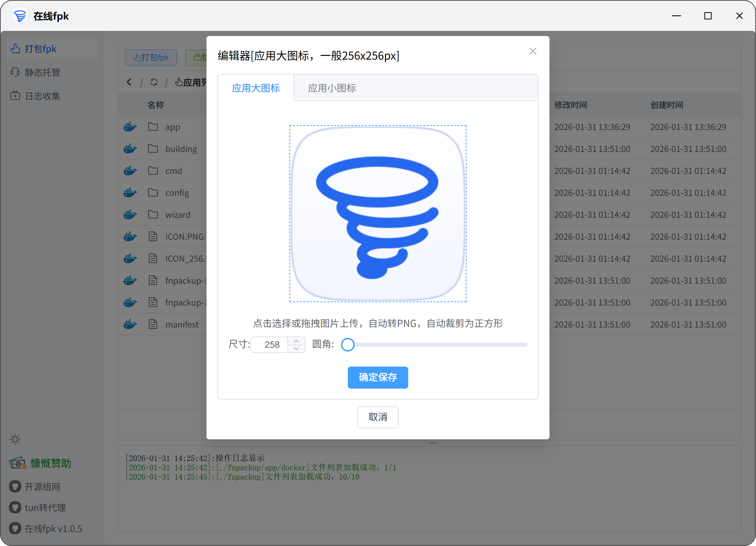The width and height of the screenshot is (756, 546).
Task: Click the tornado app logo in title bar
Action: (20, 16)
